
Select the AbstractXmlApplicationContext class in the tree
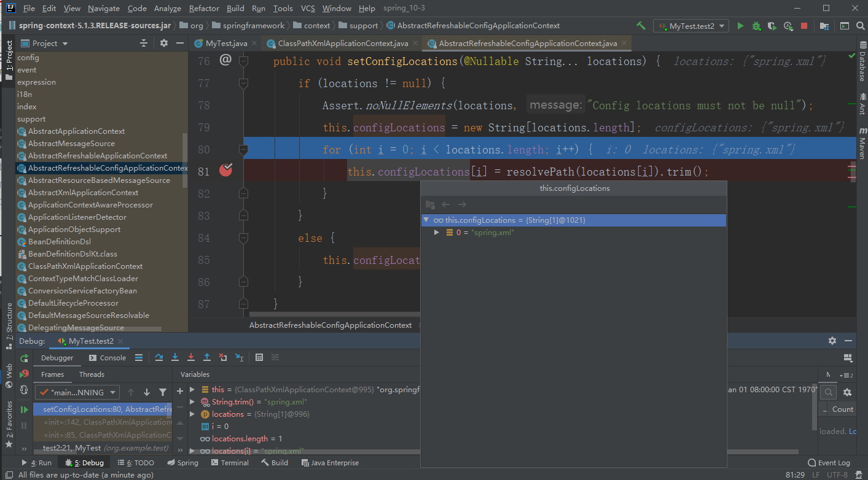(84, 193)
